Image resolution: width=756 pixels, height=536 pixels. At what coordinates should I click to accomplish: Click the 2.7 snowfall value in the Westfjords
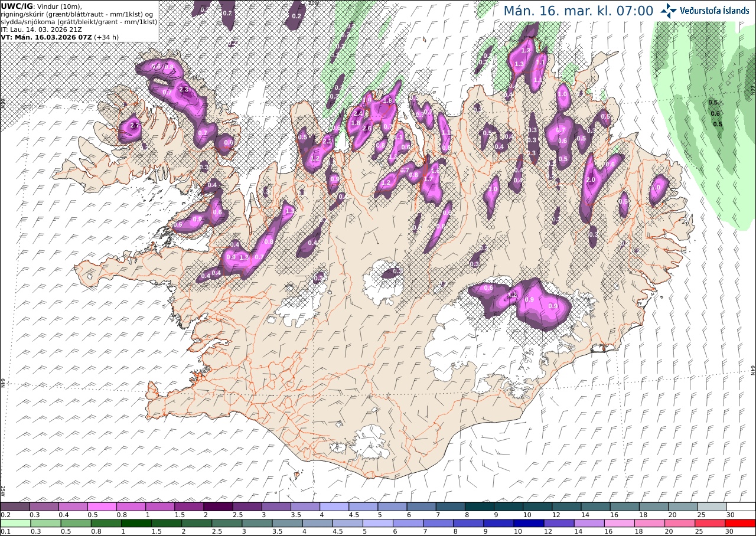click(x=135, y=126)
